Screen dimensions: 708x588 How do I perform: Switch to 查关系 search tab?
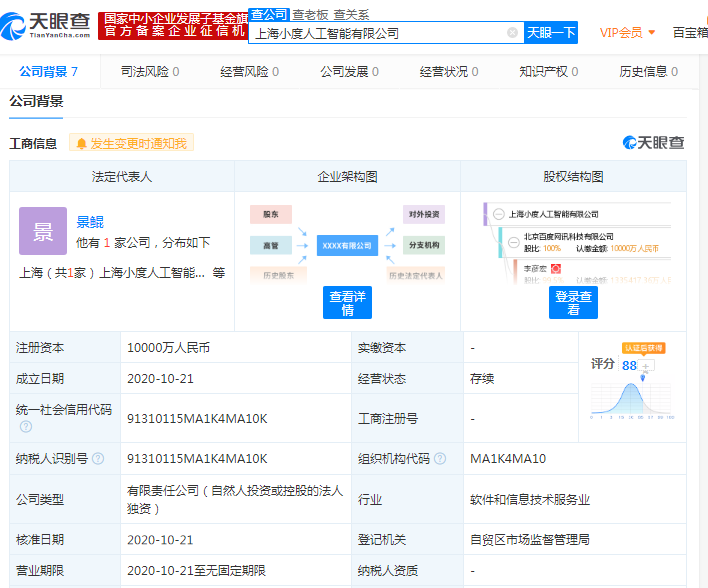(351, 15)
